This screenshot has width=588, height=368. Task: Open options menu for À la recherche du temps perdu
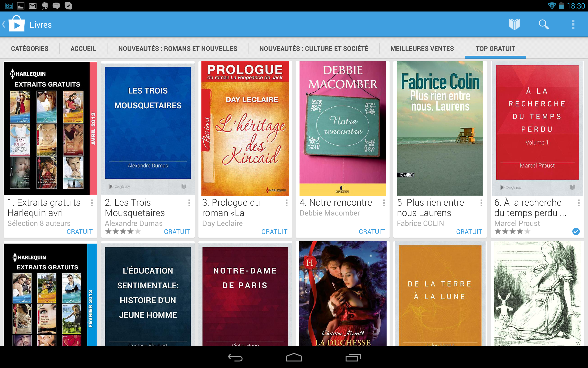579,203
